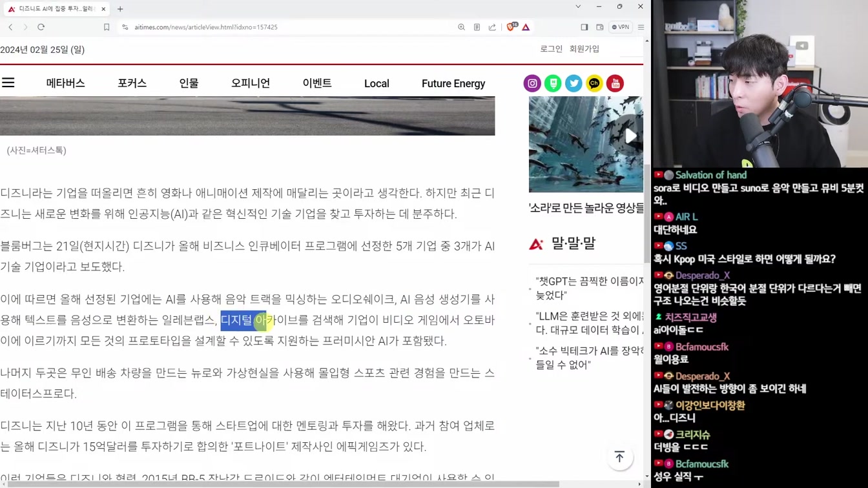Image resolution: width=868 pixels, height=488 pixels.
Task: Open the 이벤트 menu item
Action: pos(317,83)
